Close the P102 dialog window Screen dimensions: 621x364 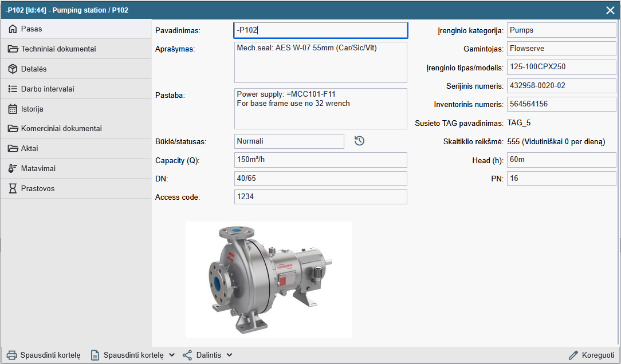pos(610,10)
